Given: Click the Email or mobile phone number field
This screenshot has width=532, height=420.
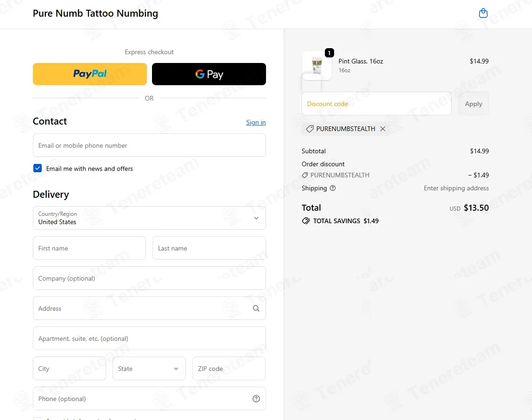Looking at the screenshot, I should 149,145.
